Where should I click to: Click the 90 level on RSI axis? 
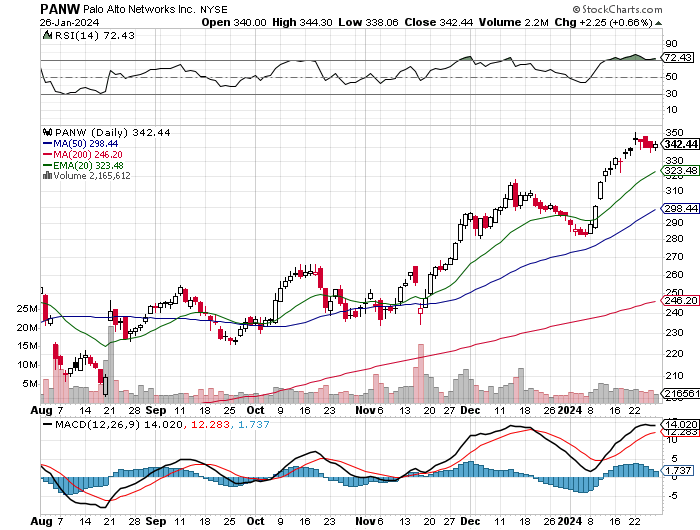(671, 44)
